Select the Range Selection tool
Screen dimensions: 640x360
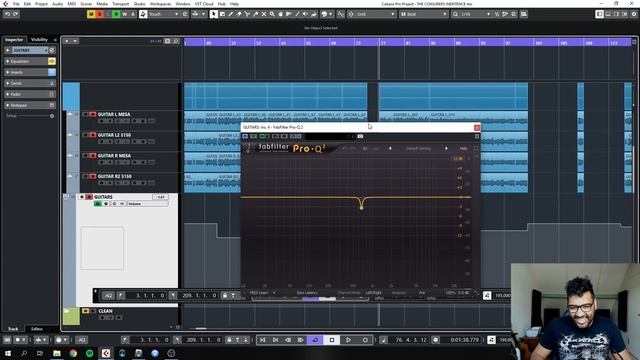[222, 14]
